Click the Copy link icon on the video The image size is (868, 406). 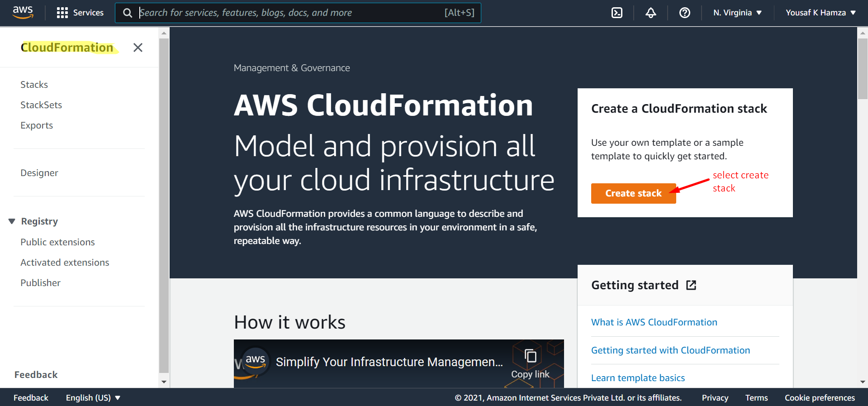pos(530,356)
